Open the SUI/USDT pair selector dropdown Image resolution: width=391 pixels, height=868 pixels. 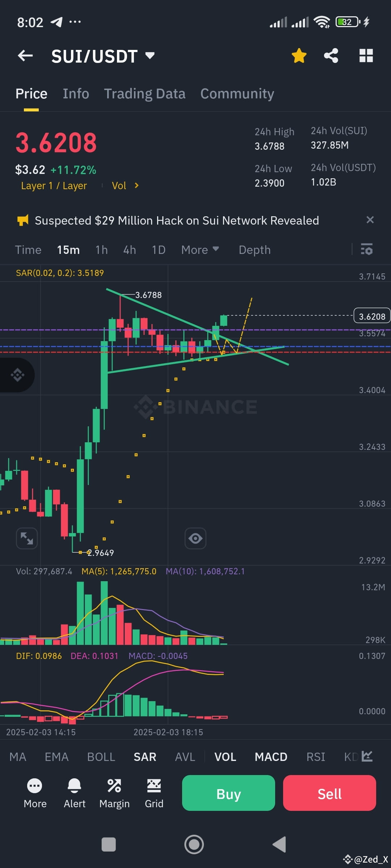click(x=103, y=56)
